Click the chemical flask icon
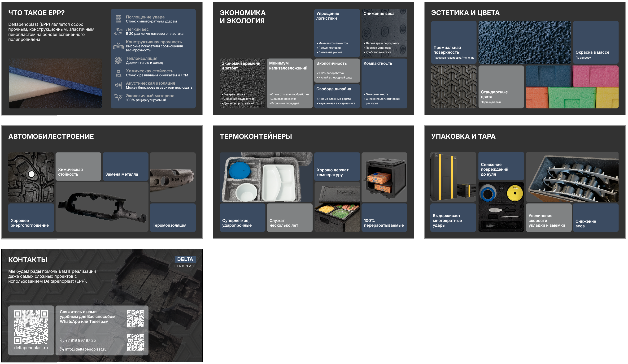 point(118,73)
